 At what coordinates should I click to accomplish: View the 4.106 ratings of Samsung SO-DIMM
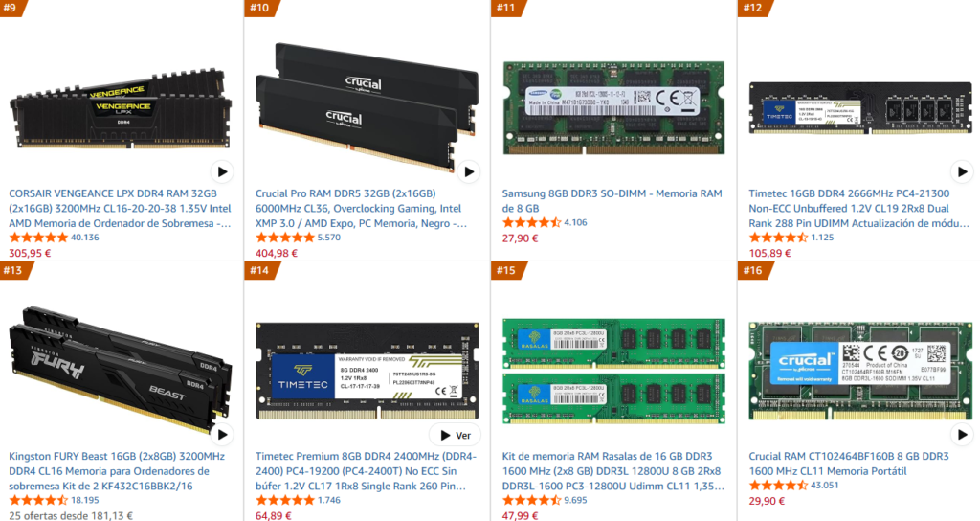[x=575, y=222]
